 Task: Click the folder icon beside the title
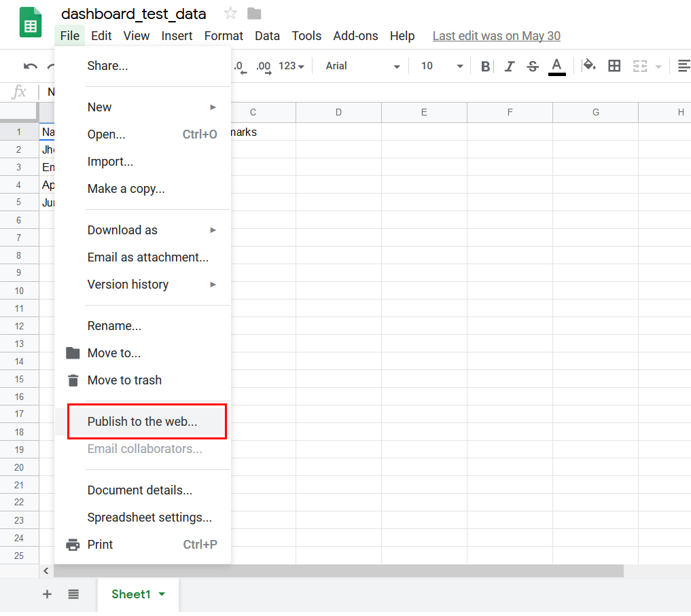click(x=254, y=14)
